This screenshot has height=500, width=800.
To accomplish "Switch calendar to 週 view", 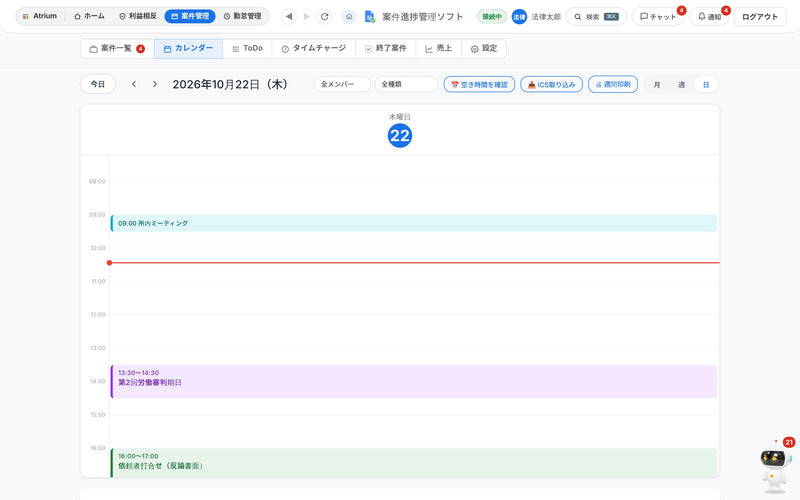I will 681,85.
